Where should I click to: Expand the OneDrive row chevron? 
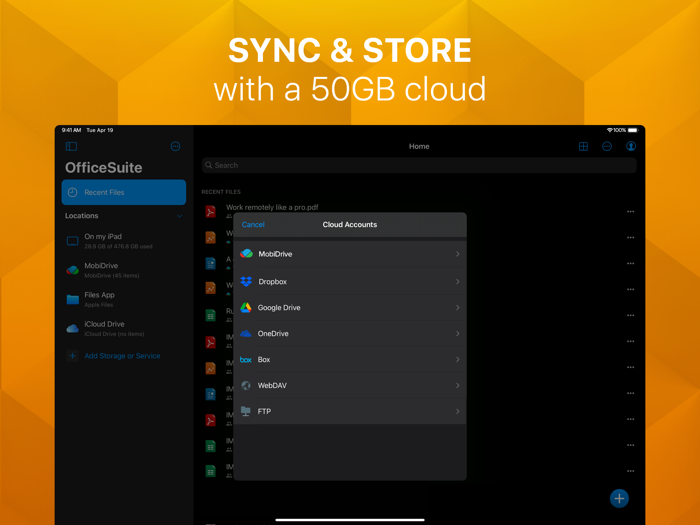tap(457, 334)
